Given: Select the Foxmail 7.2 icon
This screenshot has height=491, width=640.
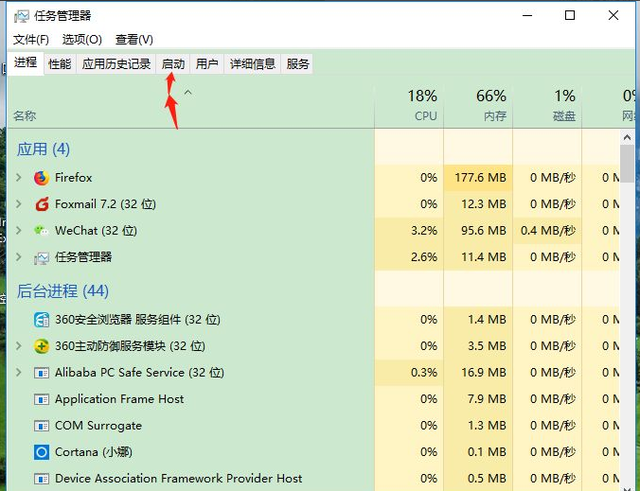Looking at the screenshot, I should tap(41, 204).
